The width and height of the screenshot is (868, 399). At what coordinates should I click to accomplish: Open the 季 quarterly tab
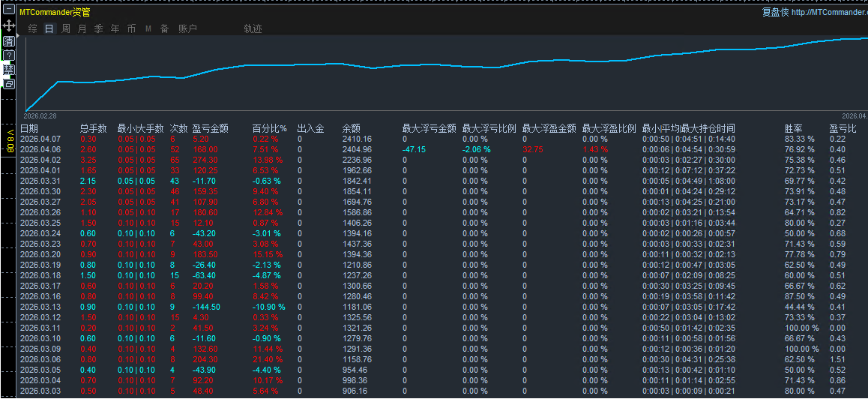(98, 28)
